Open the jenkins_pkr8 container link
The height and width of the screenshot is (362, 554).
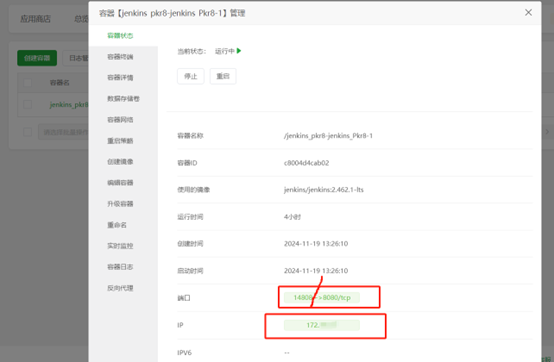(x=69, y=105)
